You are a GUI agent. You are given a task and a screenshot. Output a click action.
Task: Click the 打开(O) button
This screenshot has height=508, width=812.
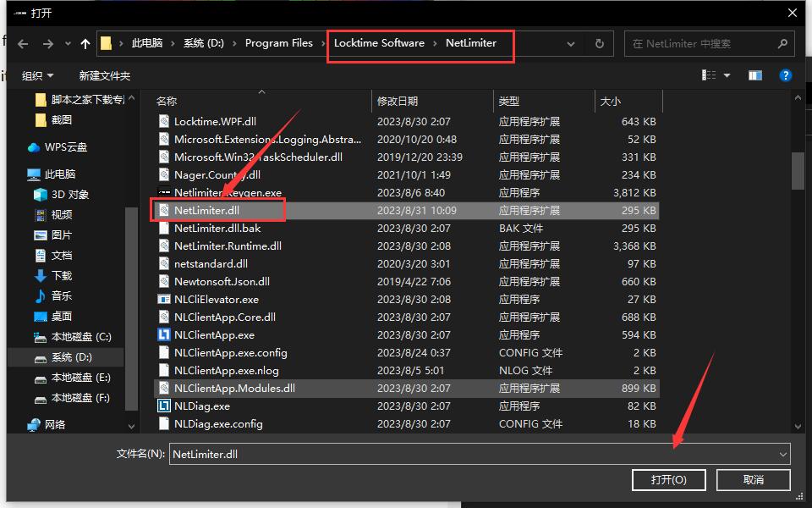[x=668, y=480]
